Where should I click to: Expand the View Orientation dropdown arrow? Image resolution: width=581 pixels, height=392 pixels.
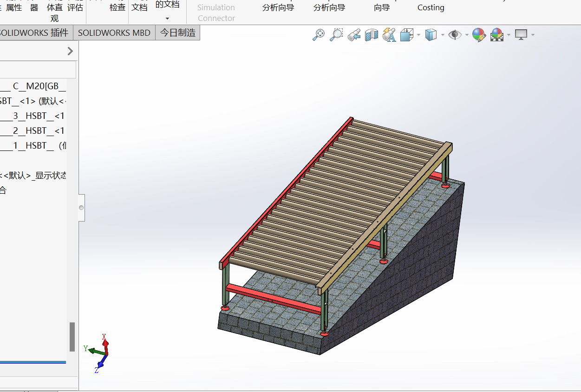tap(419, 35)
